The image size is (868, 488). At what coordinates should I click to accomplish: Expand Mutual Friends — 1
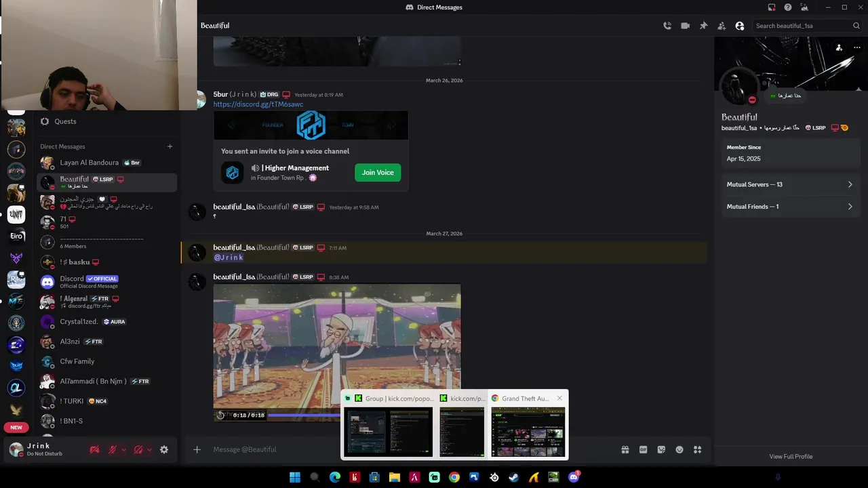789,207
